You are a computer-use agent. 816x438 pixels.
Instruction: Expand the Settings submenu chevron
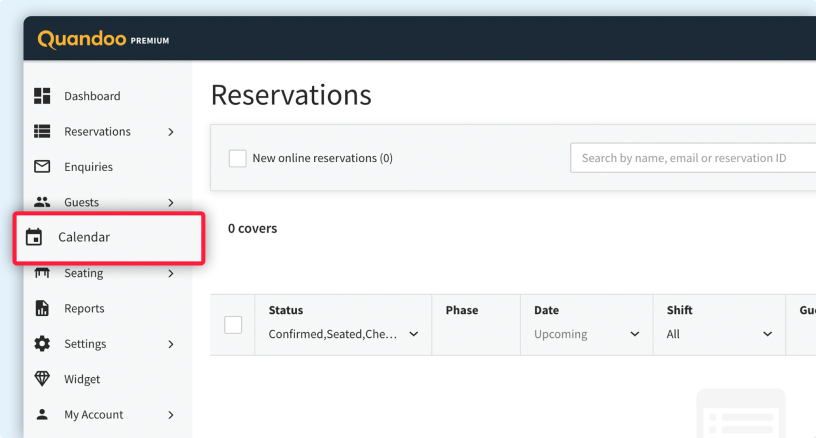(x=171, y=344)
